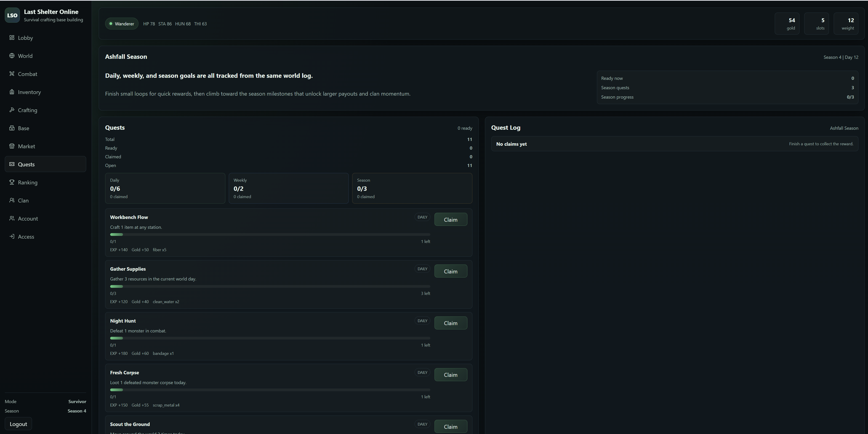
Task: Click the "THI 63" stat
Action: [200, 24]
